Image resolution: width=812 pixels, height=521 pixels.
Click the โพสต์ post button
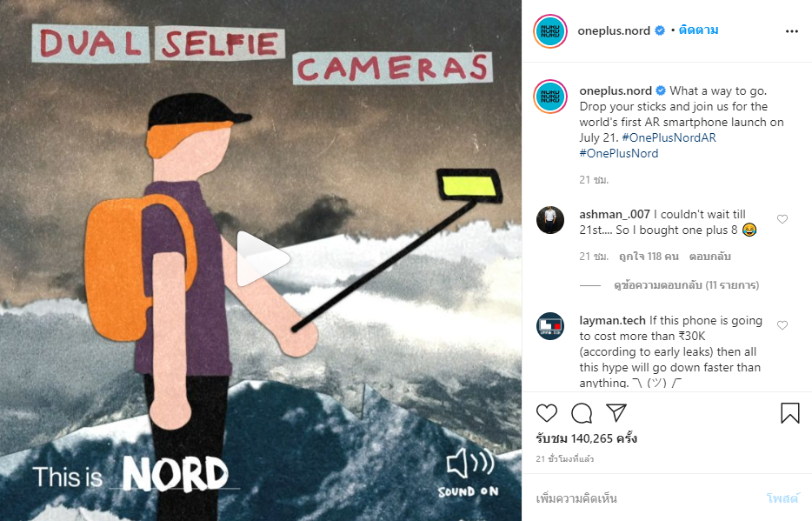click(782, 498)
